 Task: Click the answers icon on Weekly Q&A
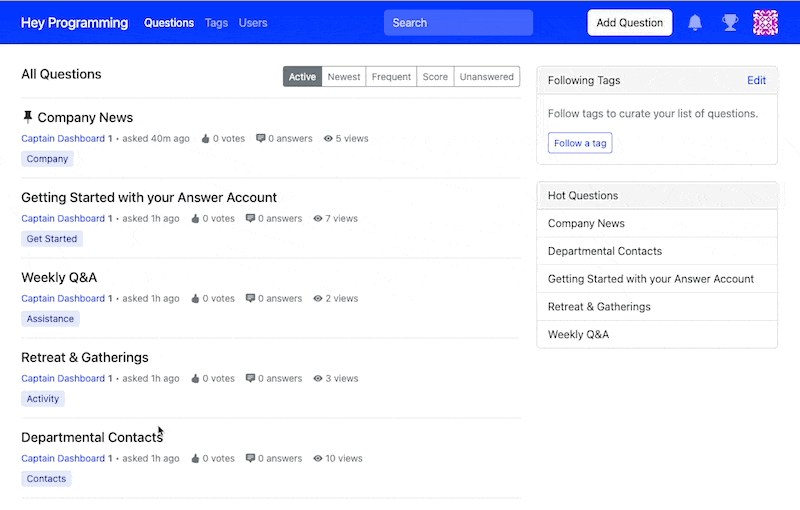pos(250,299)
